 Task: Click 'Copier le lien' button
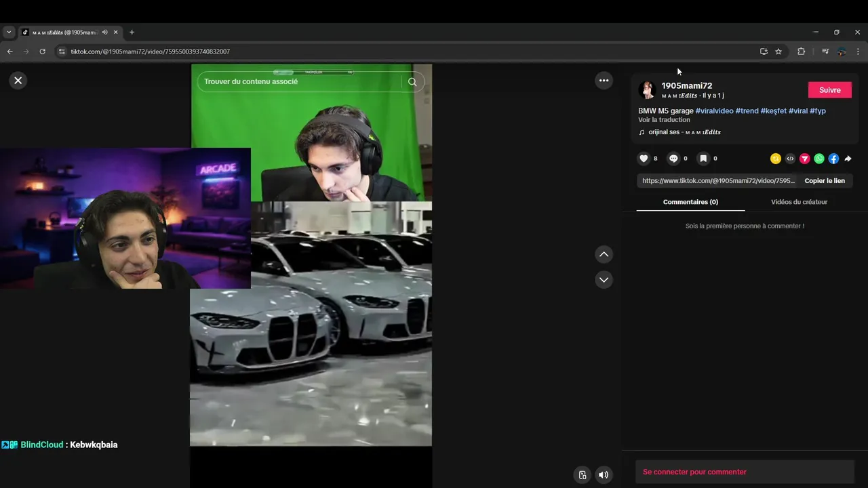click(x=825, y=181)
